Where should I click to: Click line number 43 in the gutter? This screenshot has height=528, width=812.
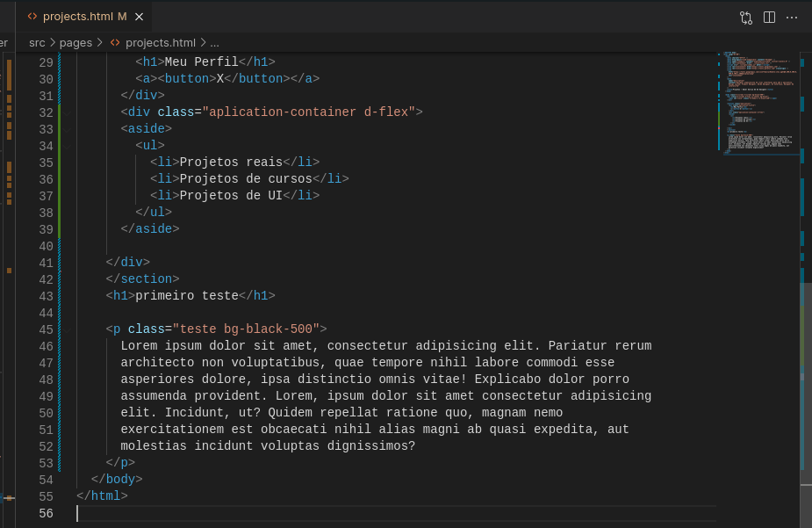(46, 295)
